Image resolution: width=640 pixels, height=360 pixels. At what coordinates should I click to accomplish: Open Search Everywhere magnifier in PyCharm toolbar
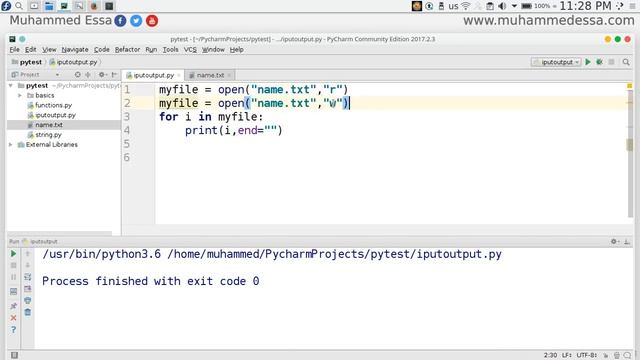(626, 62)
